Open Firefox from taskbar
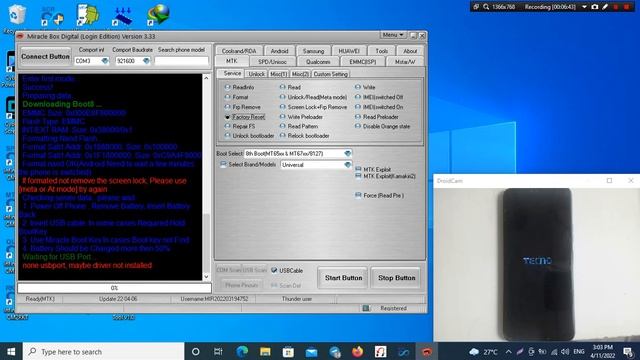 [358, 351]
